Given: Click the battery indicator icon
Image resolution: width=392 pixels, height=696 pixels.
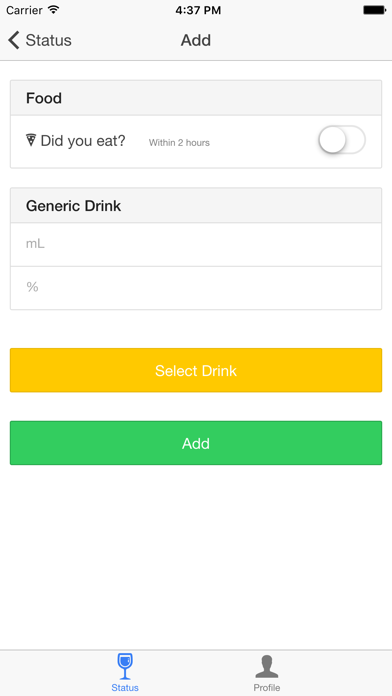Looking at the screenshot, I should point(374,10).
